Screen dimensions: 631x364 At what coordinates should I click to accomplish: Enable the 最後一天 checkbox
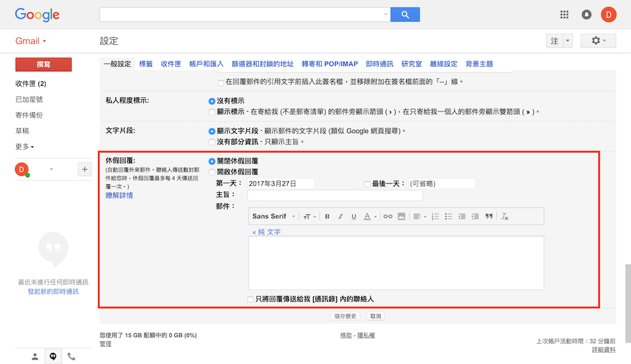click(x=367, y=184)
